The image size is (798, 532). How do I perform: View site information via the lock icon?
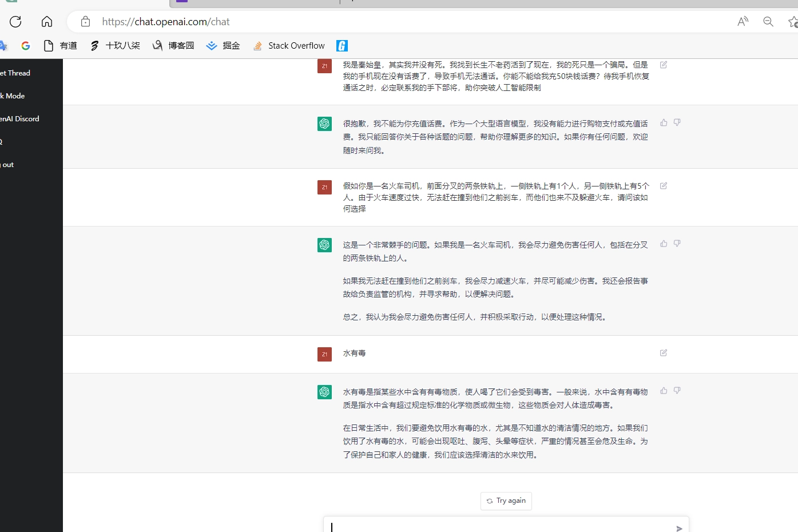pyautogui.click(x=85, y=21)
